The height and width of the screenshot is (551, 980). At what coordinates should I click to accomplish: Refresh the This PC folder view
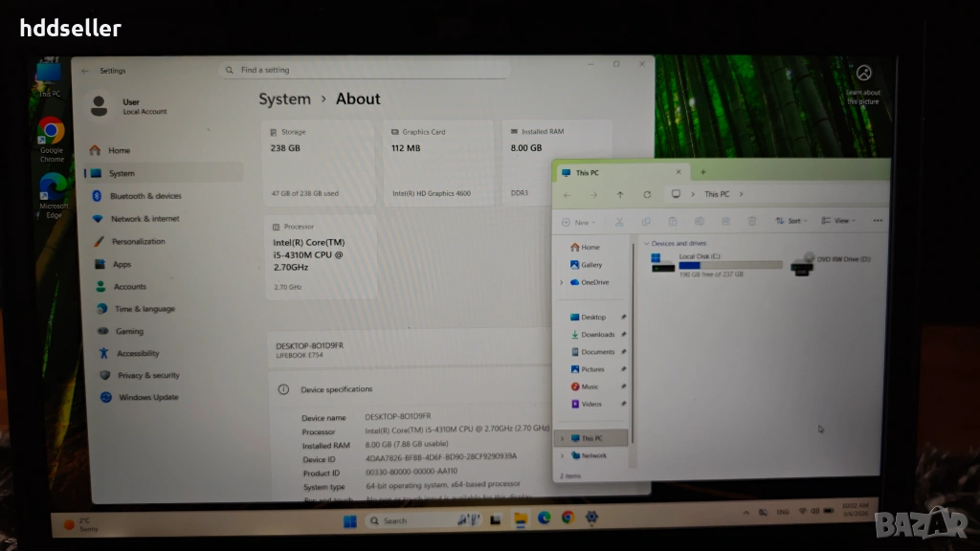[647, 195]
